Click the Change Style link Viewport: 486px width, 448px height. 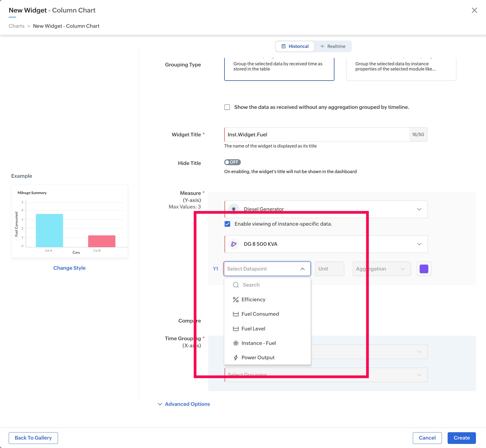pos(69,268)
